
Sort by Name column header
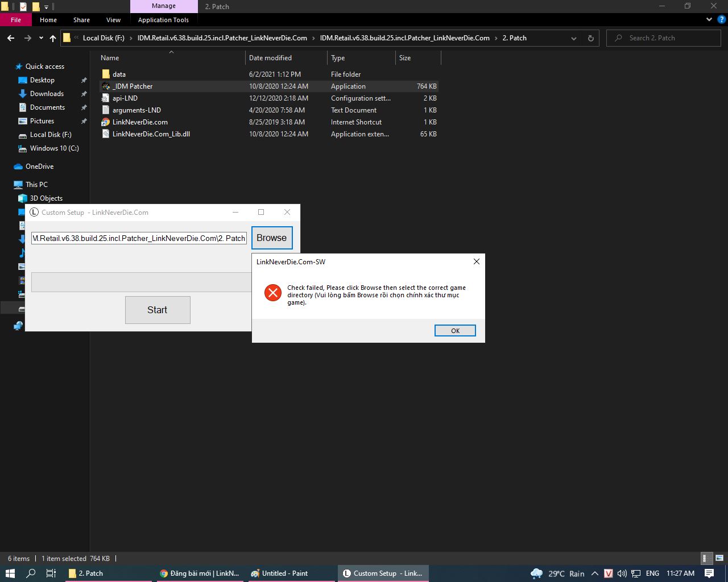[110, 58]
